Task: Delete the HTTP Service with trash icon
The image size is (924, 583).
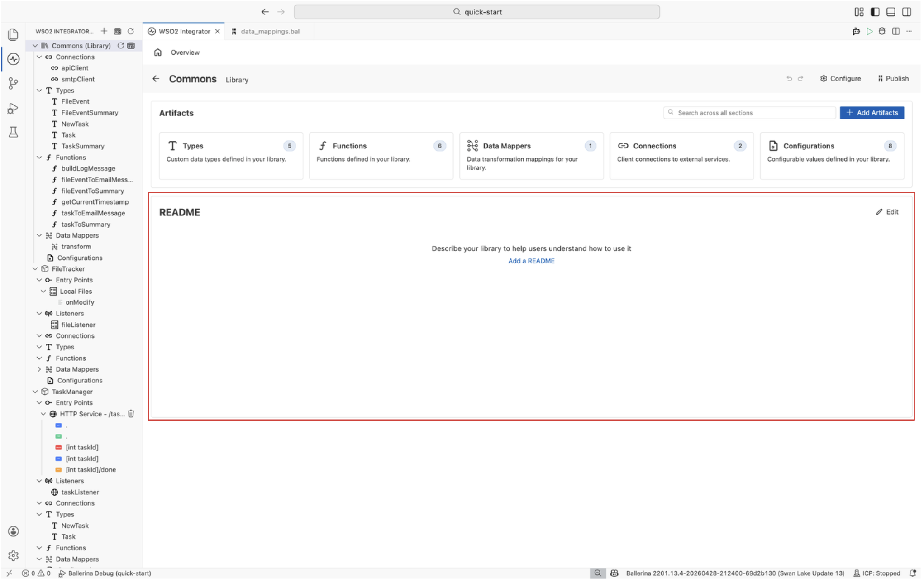Action: (131, 414)
